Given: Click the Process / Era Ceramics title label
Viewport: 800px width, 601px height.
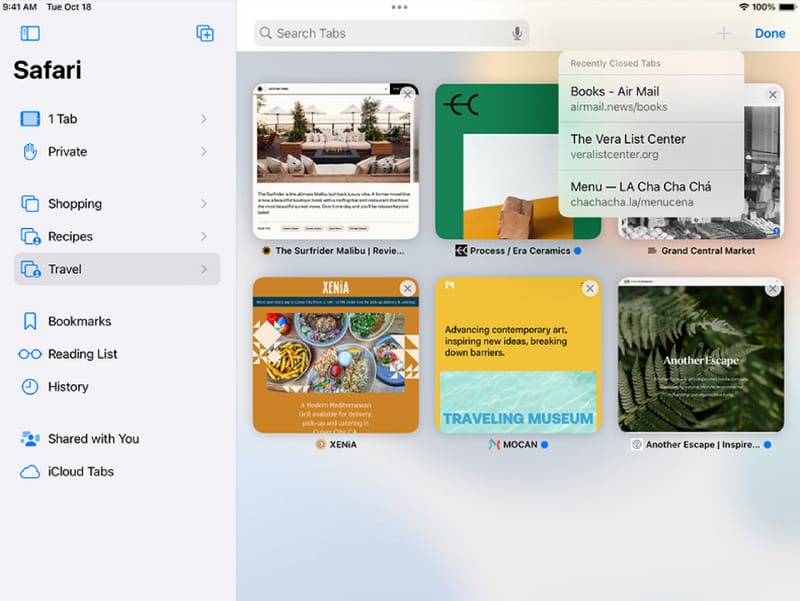Looking at the screenshot, I should [x=520, y=251].
